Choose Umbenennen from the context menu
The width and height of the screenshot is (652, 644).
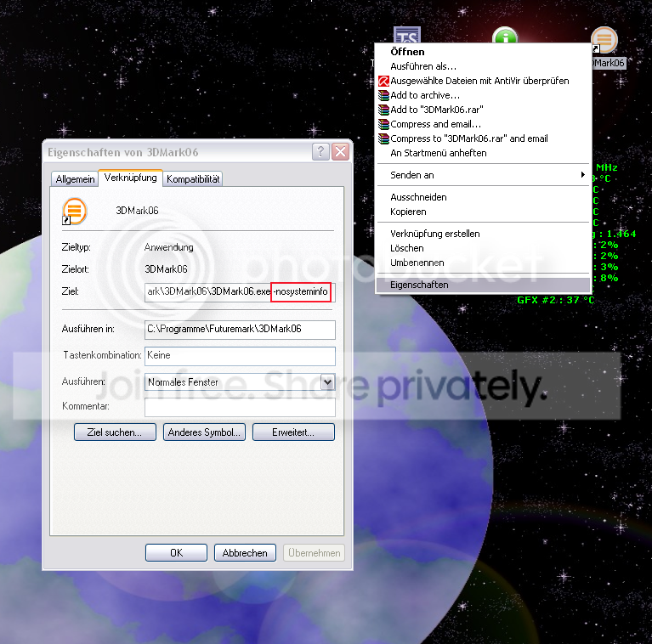(x=418, y=263)
